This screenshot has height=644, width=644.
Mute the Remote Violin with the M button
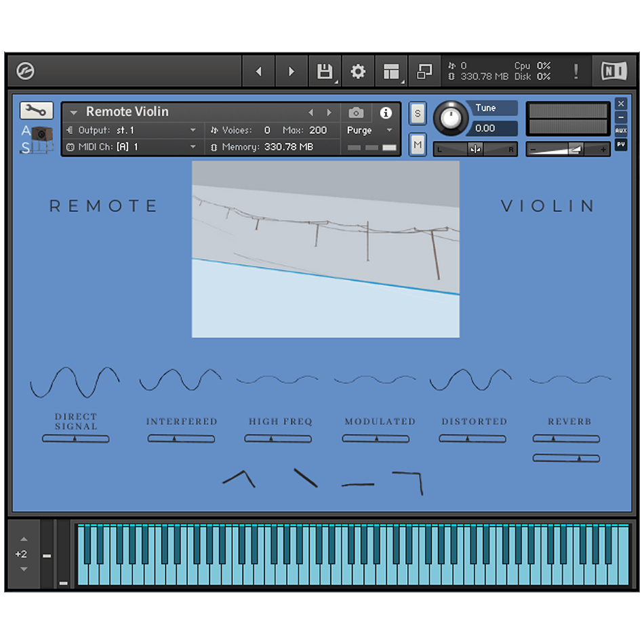coord(417,144)
